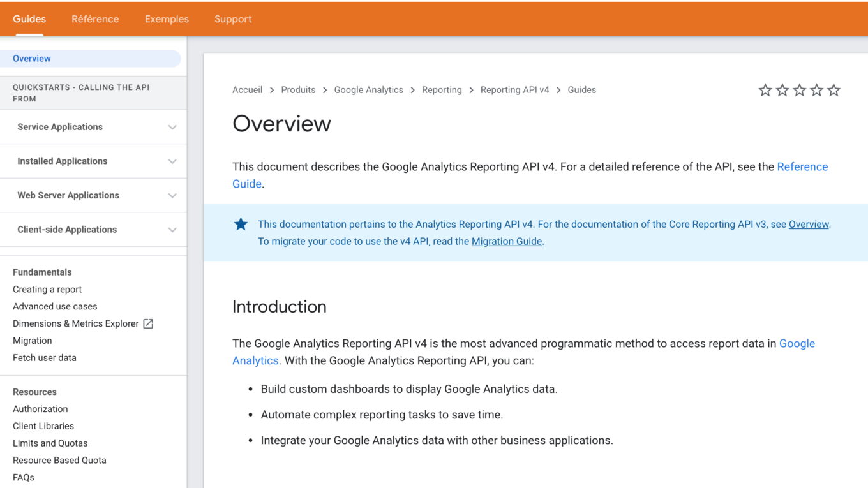This screenshot has width=868, height=488.
Task: Open the FAQs page
Action: click(x=24, y=477)
